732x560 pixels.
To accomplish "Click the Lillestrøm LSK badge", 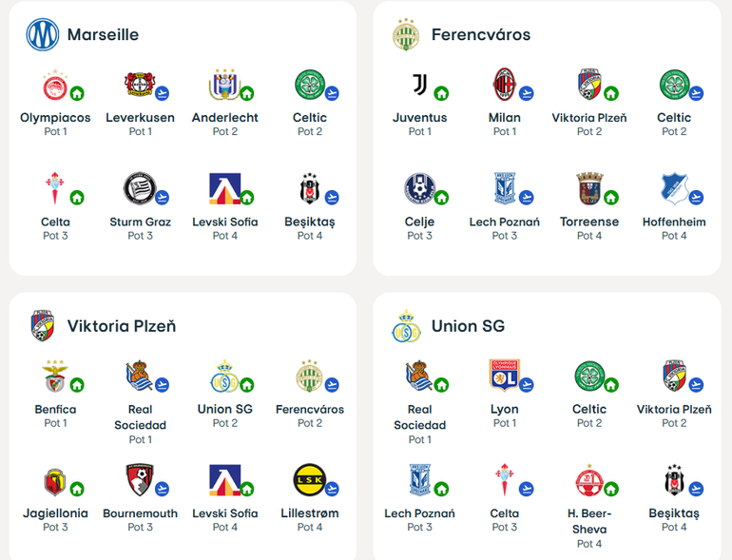I will click(x=310, y=480).
